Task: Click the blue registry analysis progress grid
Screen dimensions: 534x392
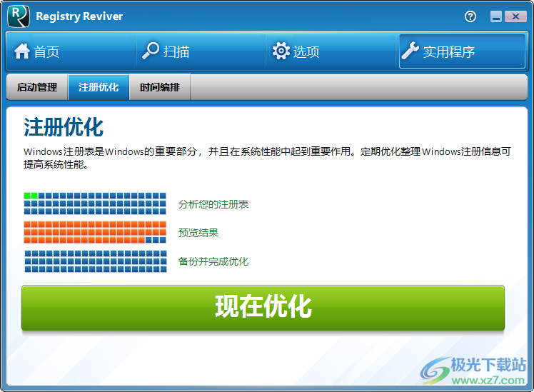Action: tap(95, 203)
